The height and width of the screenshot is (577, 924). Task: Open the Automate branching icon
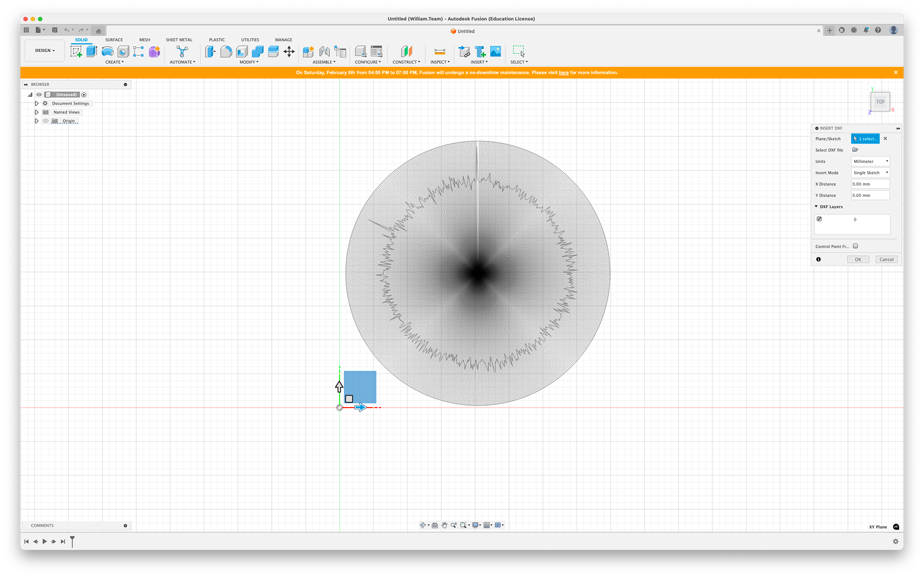(182, 51)
